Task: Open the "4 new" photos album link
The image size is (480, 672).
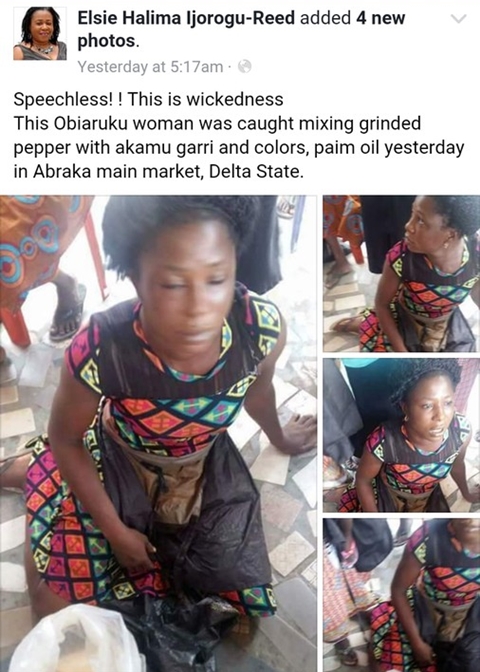Action: point(381,18)
